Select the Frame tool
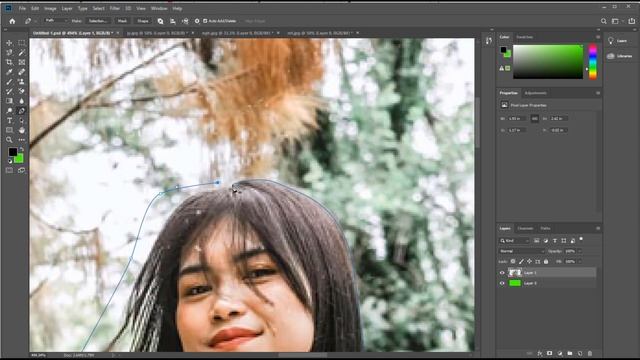640x360 pixels. coord(22,62)
